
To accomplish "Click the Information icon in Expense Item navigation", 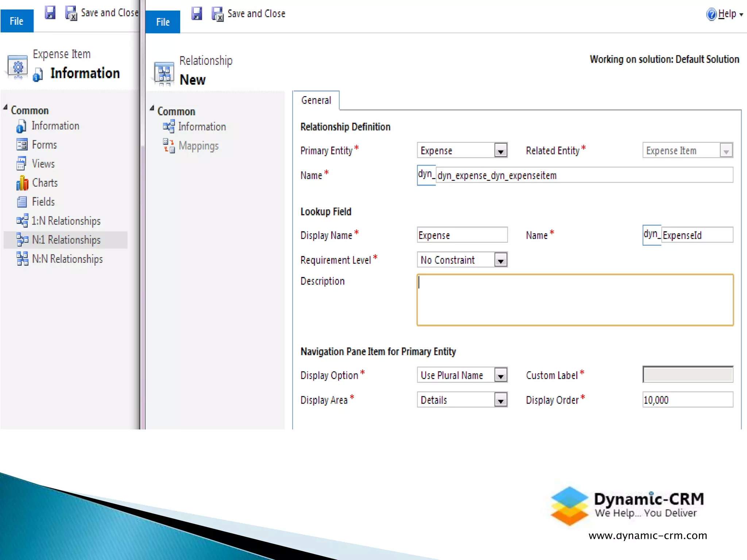I will (x=21, y=126).
